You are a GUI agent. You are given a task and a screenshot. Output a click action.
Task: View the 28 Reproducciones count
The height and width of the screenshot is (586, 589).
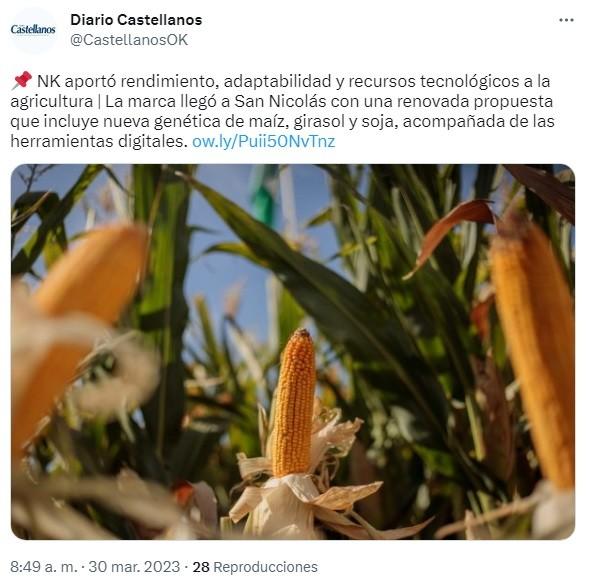click(x=255, y=567)
